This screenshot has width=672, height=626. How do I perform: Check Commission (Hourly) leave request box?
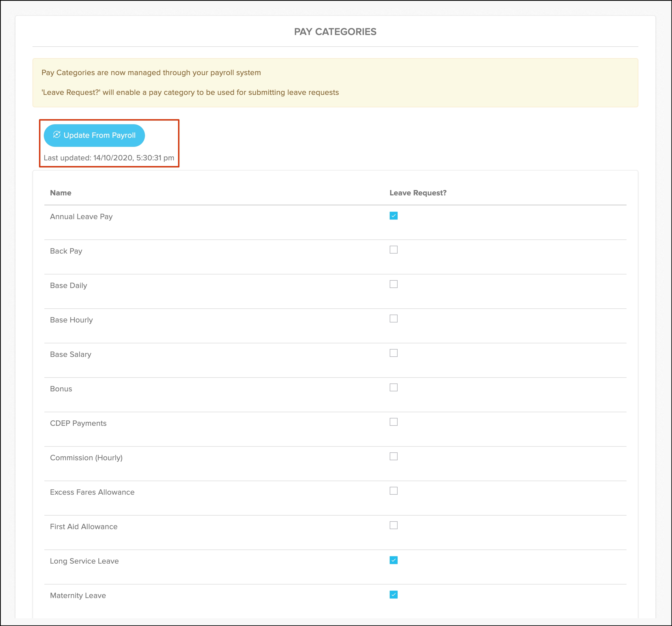(393, 456)
